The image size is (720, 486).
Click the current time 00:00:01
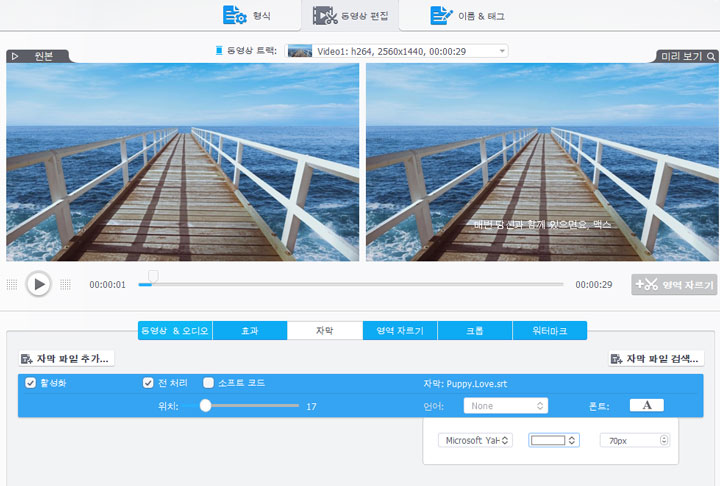click(x=107, y=285)
